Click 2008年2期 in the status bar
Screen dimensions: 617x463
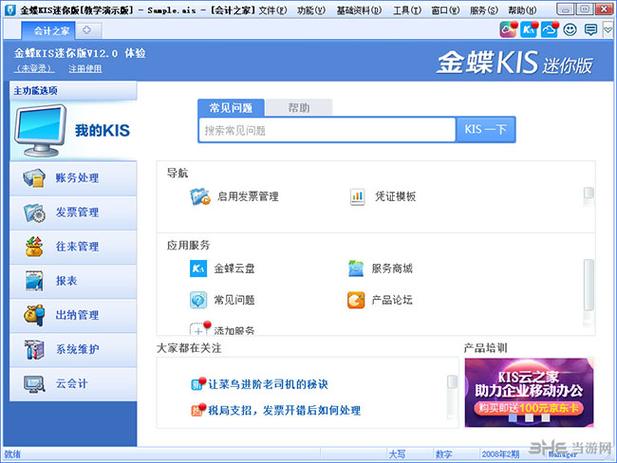[500, 454]
